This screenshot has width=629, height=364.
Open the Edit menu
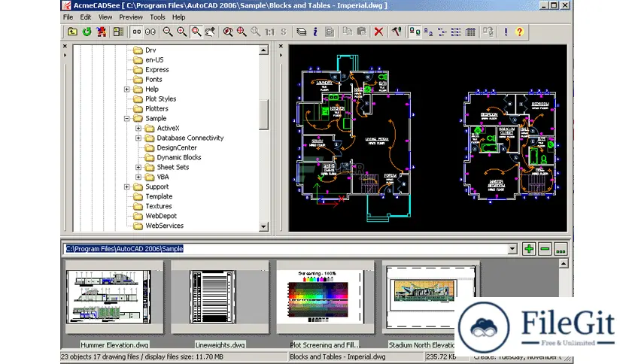(x=86, y=17)
